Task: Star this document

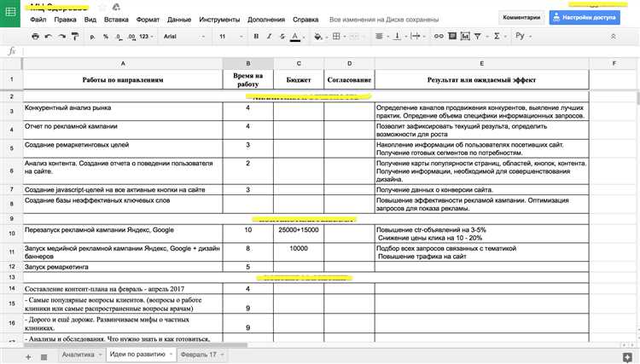Action: [x=104, y=5]
